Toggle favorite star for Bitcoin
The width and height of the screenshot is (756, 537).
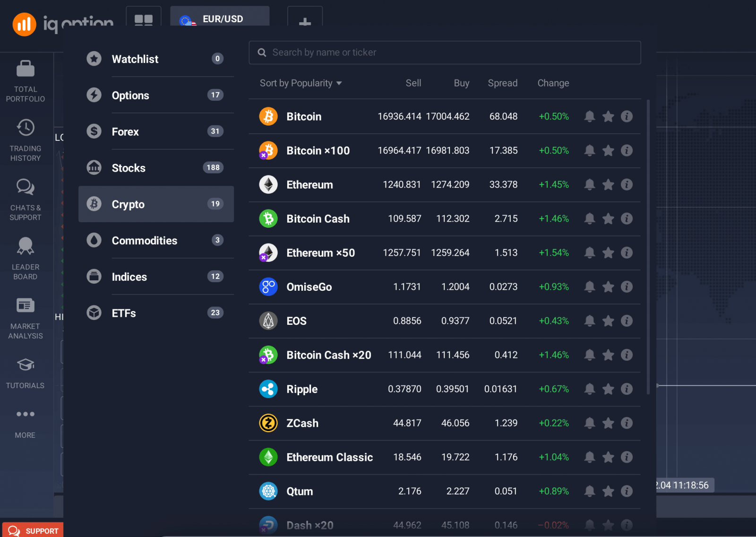[608, 116]
